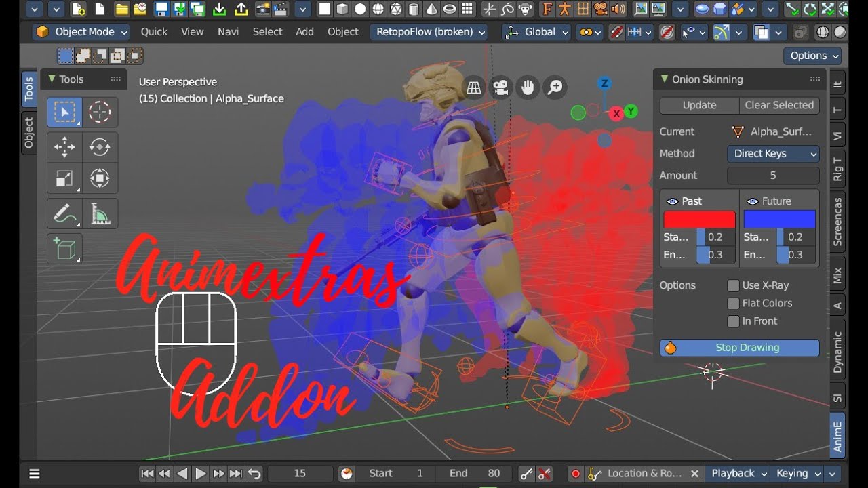Open the blue Future color swatch
The width and height of the screenshot is (868, 488).
pyautogui.click(x=780, y=220)
